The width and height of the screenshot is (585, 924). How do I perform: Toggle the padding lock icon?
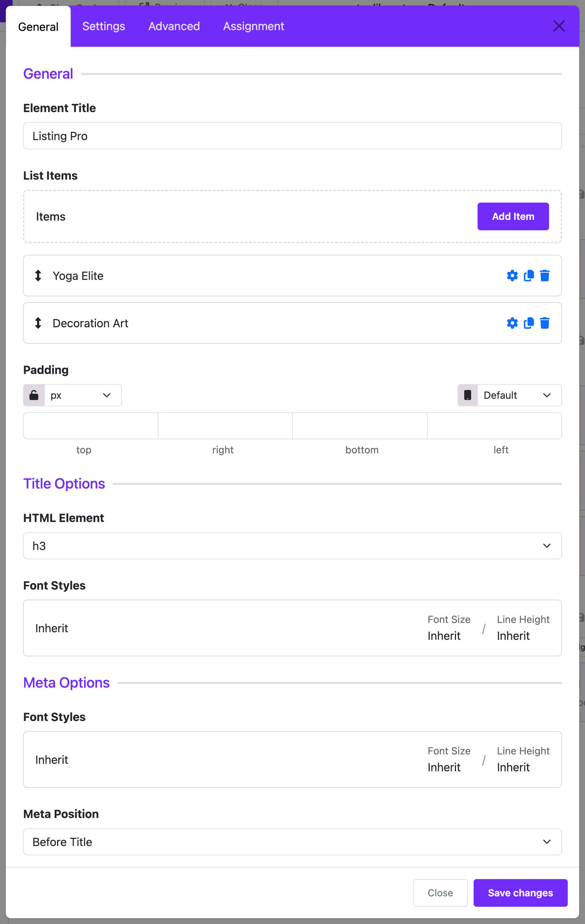(x=34, y=395)
